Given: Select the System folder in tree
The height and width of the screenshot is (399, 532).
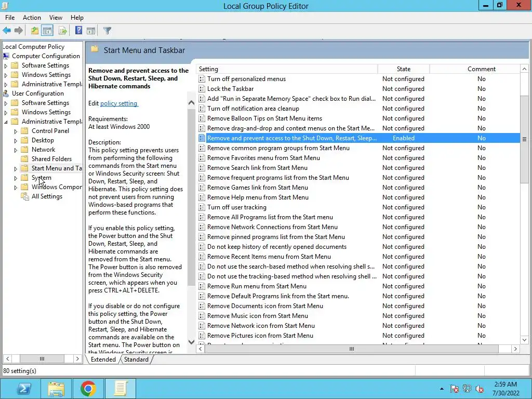Looking at the screenshot, I should click(42, 178).
